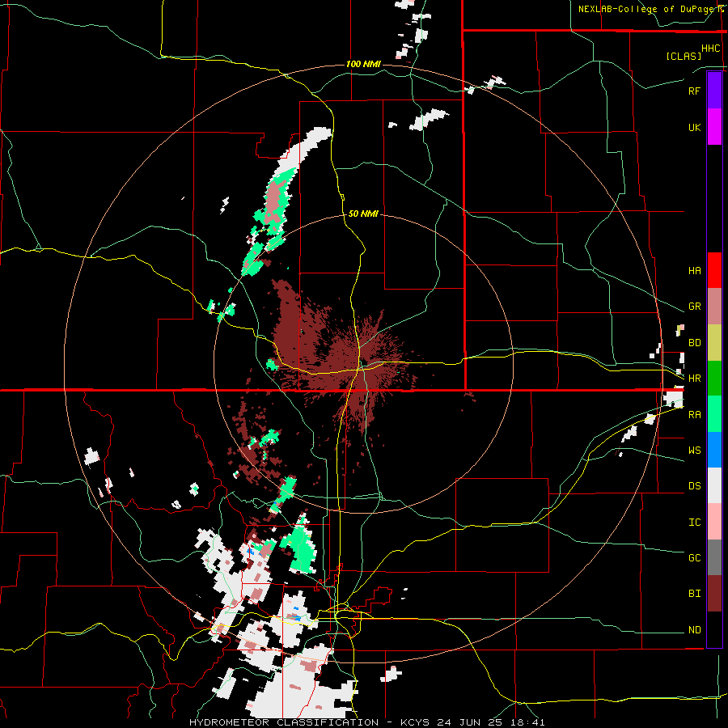Screen dimensions: 728x728
Task: Click the GC legend label
Action: coord(695,557)
